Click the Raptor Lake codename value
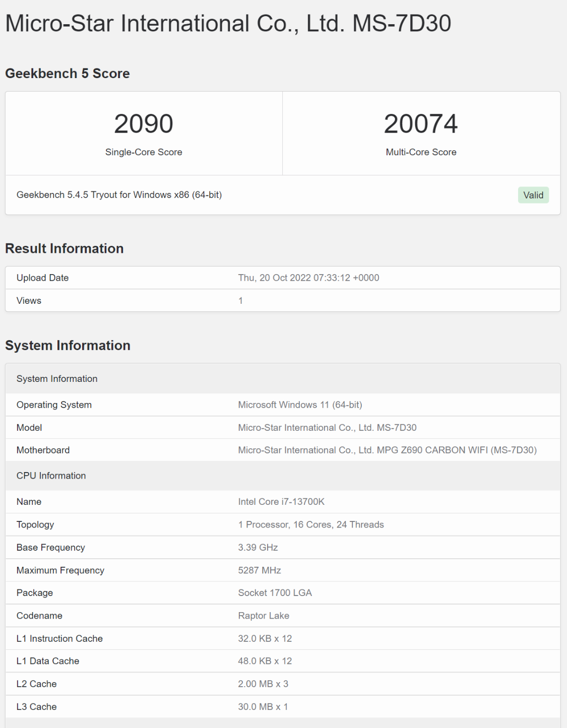 coord(264,616)
